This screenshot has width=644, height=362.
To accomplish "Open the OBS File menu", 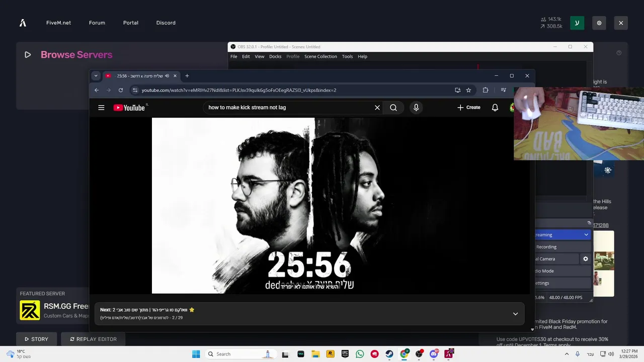I will click(x=234, y=56).
